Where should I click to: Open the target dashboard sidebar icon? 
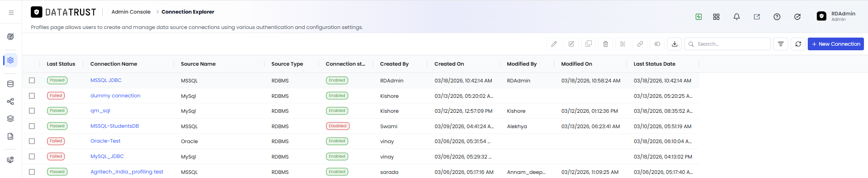[x=10, y=37]
